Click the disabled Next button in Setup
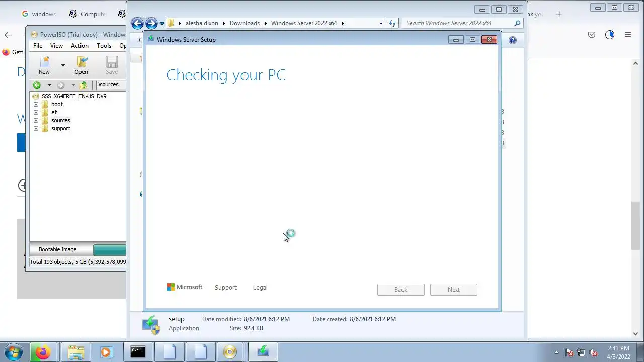The width and height of the screenshot is (644, 362). pyautogui.click(x=454, y=290)
